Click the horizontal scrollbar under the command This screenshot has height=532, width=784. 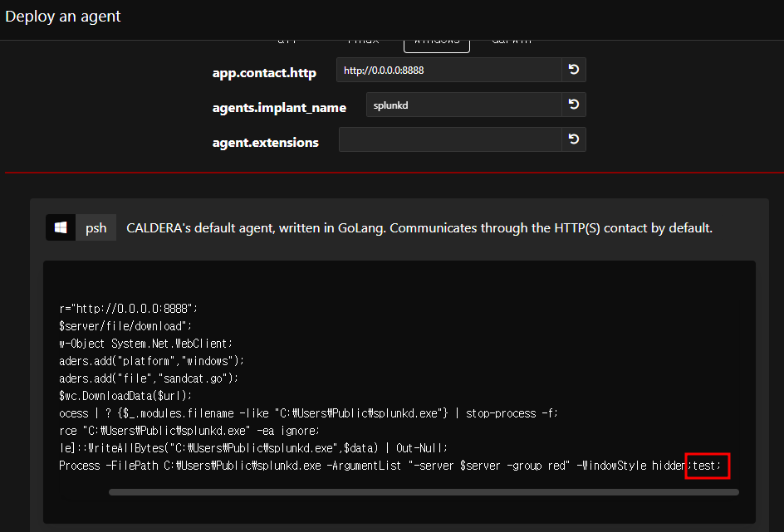424,492
